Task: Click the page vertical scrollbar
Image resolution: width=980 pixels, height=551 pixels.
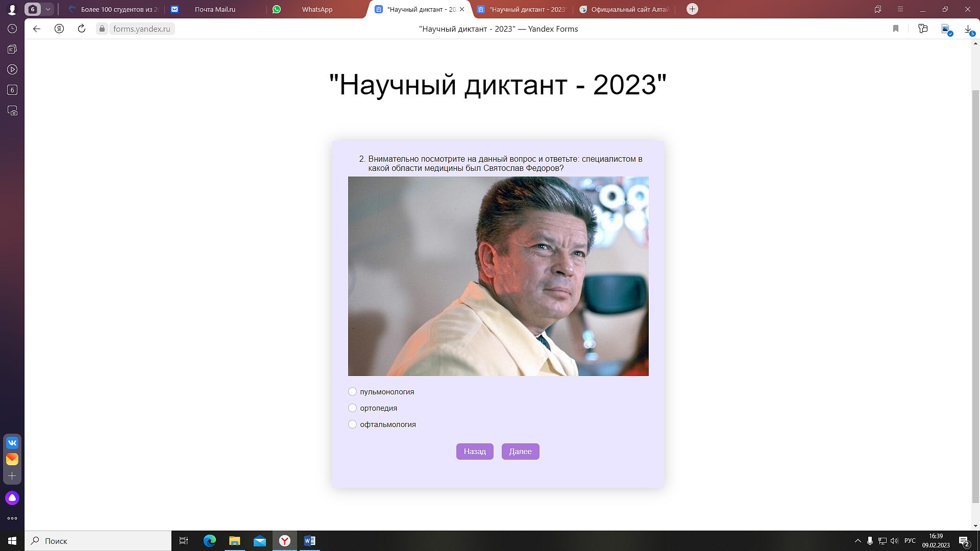Action: coord(975,296)
